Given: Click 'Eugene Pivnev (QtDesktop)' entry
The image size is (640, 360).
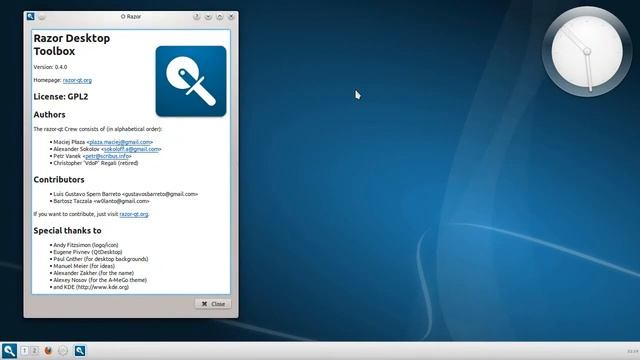Looking at the screenshot, I should (x=88, y=252).
